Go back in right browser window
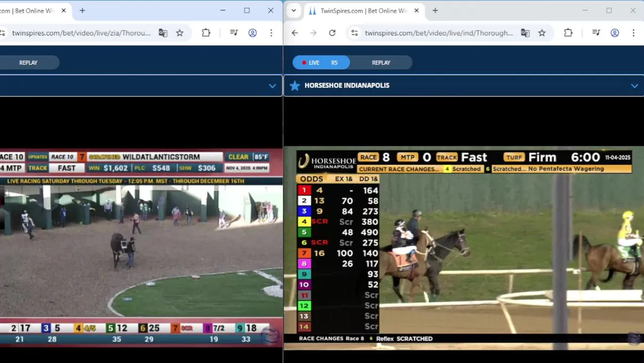Viewport: 644px width, 363px height. click(x=295, y=33)
